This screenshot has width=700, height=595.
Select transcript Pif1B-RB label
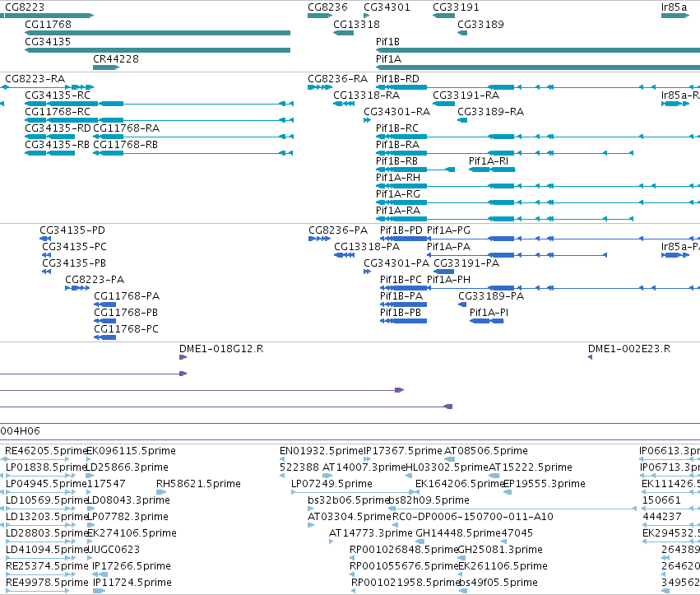tap(396, 161)
